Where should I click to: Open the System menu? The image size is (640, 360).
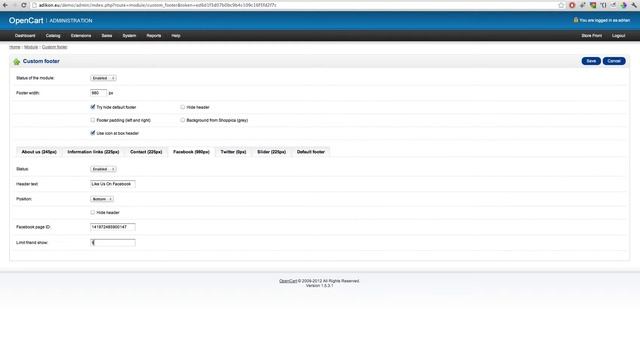tap(129, 36)
